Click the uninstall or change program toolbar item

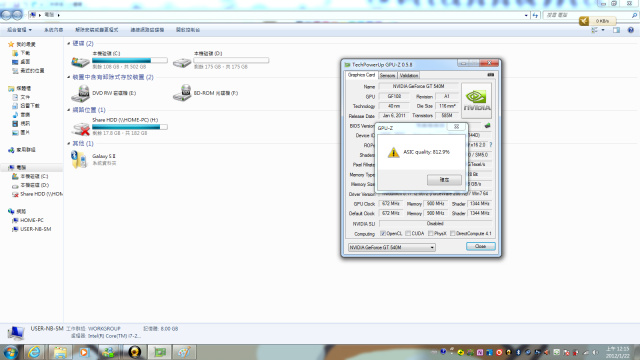[x=97, y=30]
